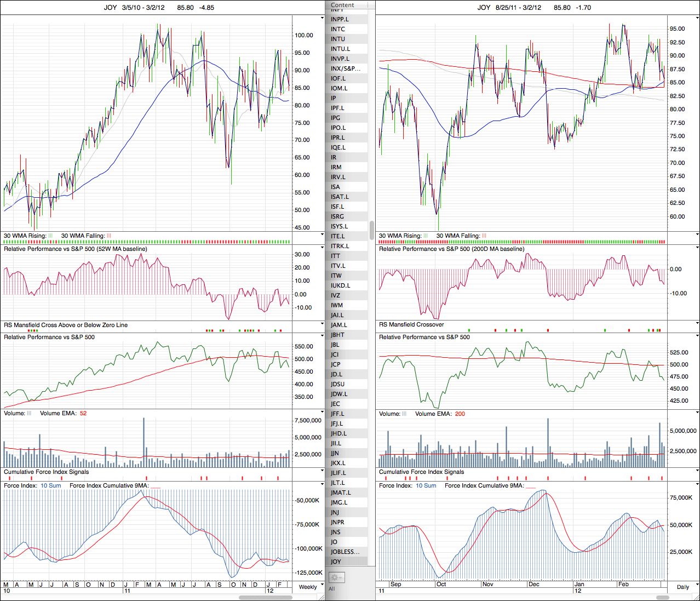The width and height of the screenshot is (700, 601).
Task: Open weekly Relative Performance 52W panel menu arrow
Action: coord(322,248)
